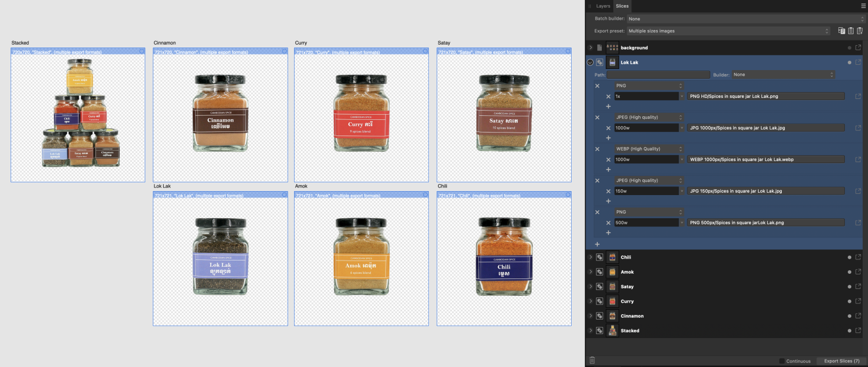Click the trash icon to delete slice
Viewport: 868px width, 367px height.
[592, 361]
